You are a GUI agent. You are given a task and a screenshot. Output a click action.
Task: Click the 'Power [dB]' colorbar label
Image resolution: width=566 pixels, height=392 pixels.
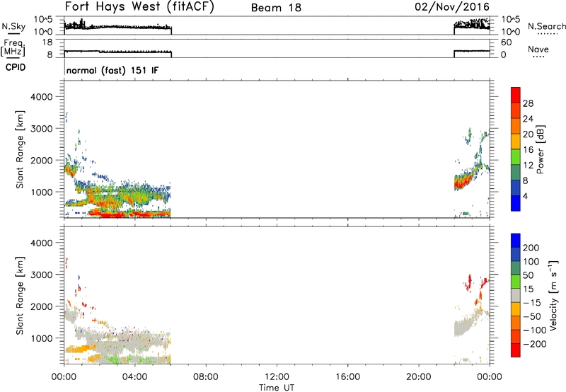pos(540,149)
